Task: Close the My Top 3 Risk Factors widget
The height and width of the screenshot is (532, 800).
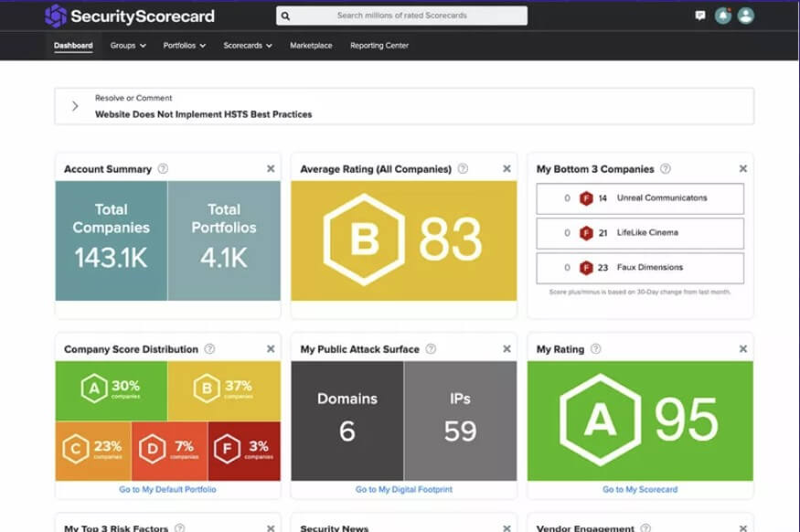Action: click(271, 528)
